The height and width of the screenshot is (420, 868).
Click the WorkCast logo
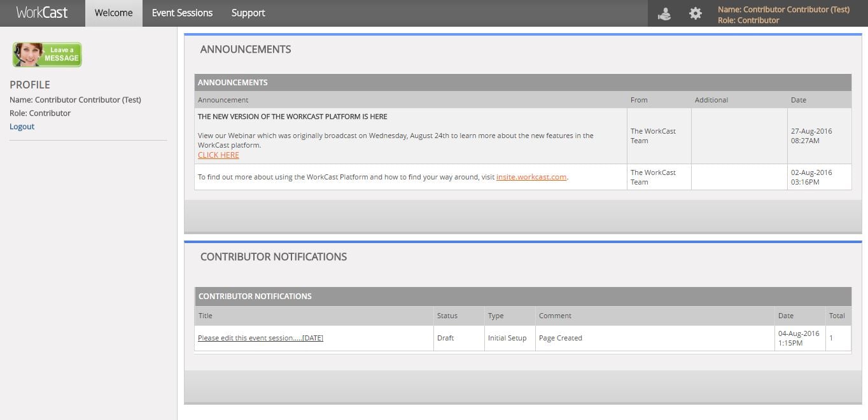[42, 13]
